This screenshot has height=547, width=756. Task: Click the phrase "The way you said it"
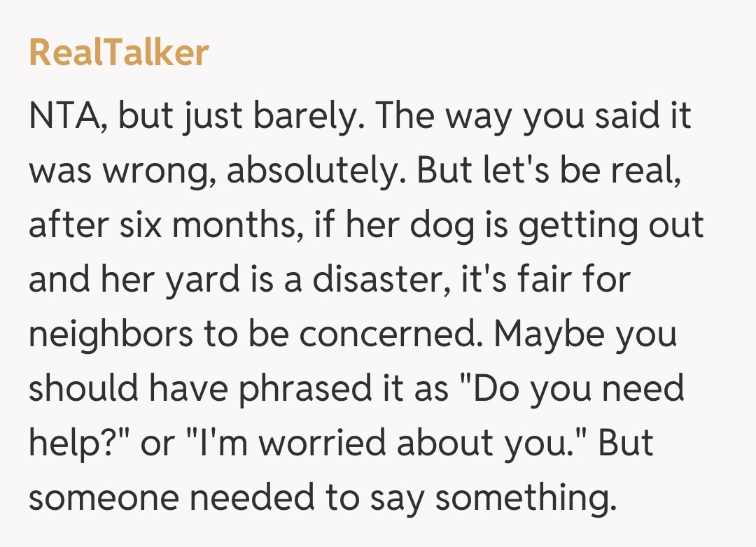[535, 116]
